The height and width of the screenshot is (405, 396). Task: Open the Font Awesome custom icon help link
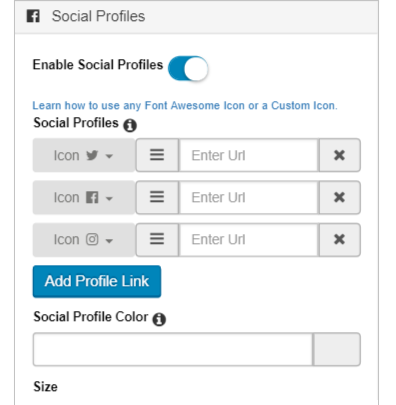tap(185, 106)
